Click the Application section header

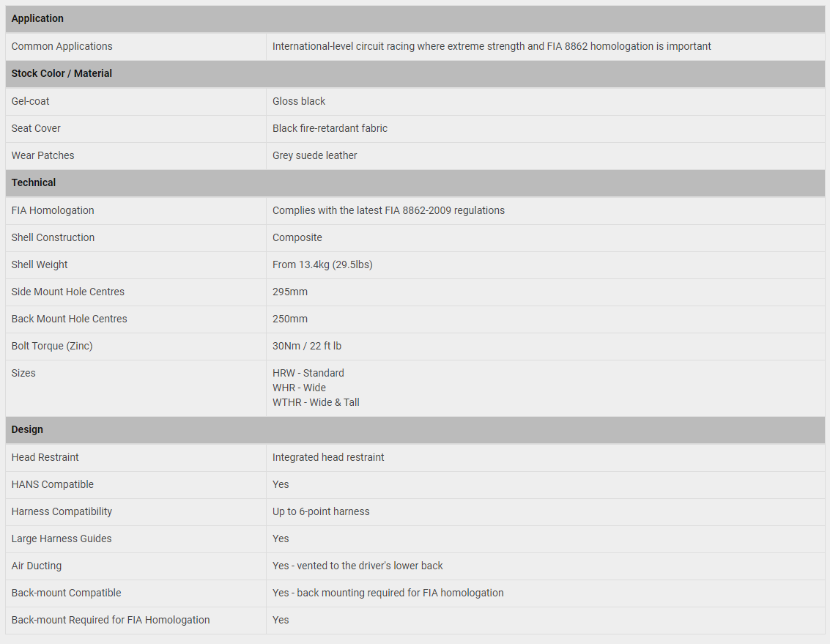[415, 18]
